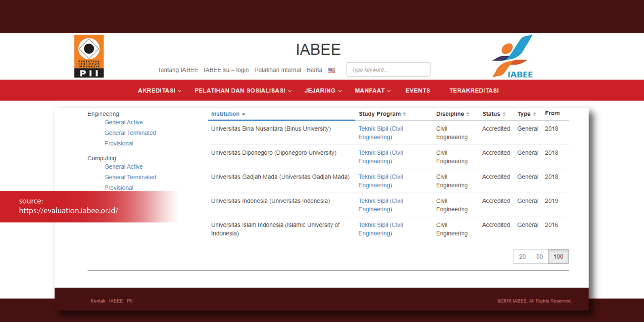Click Universitas Gadjah Mada institution cell

[280, 177]
